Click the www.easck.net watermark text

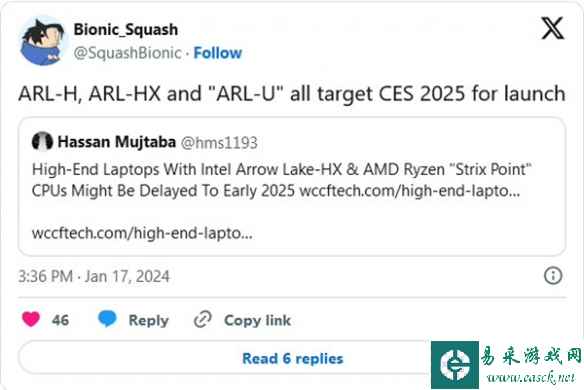point(530,377)
